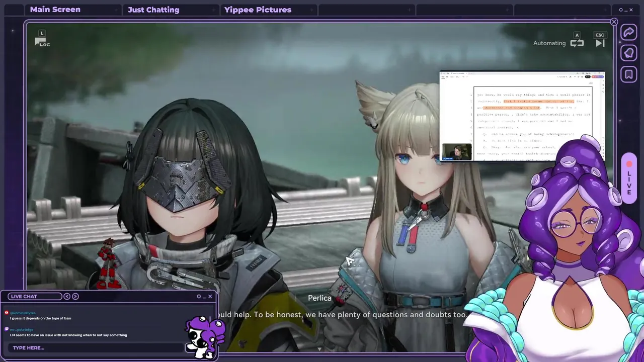Click the share arrow icon in right sidebar

[628, 32]
